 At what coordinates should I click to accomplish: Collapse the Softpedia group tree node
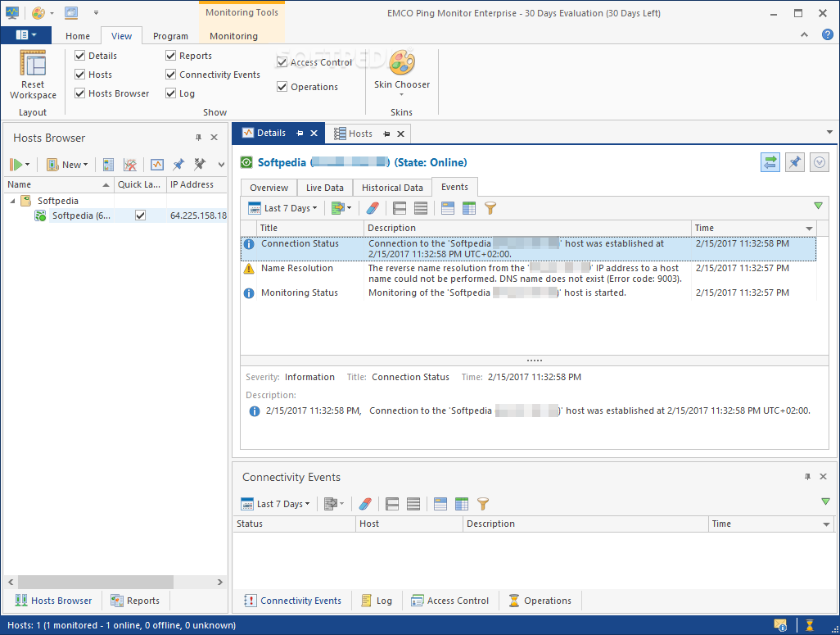pos(12,201)
